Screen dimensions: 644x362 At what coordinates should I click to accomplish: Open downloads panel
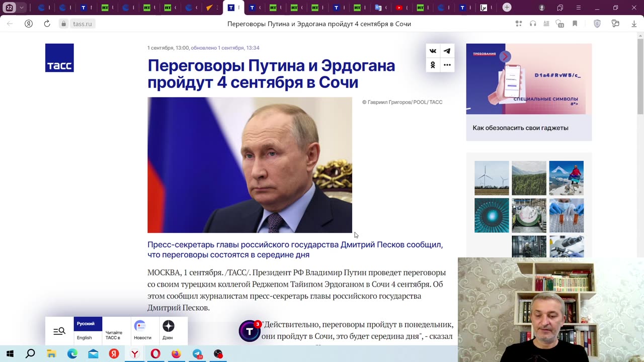coord(634,24)
